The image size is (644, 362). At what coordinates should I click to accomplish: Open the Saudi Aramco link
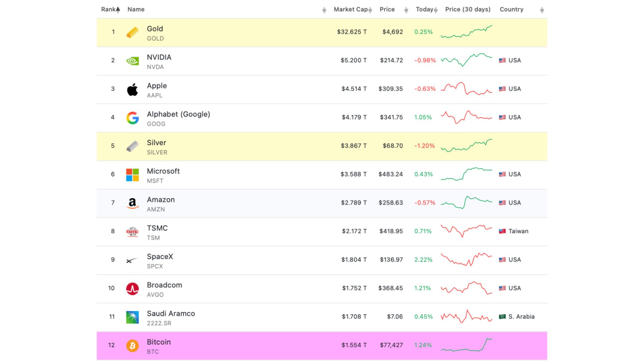click(171, 314)
